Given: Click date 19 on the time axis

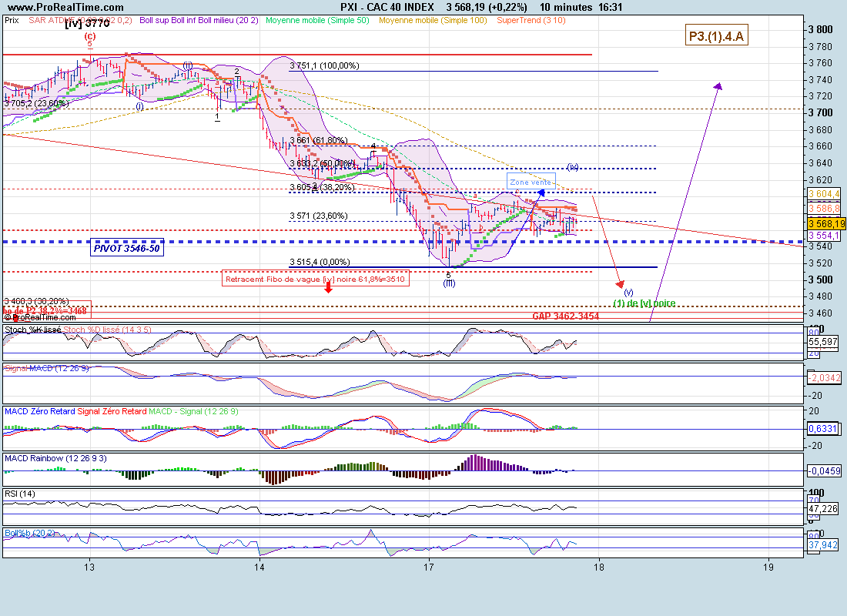Looking at the screenshot, I should [x=768, y=567].
